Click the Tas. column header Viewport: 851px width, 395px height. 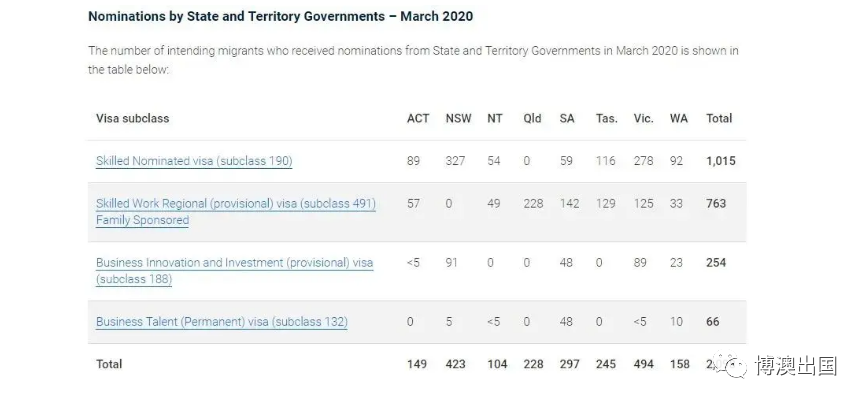[607, 118]
